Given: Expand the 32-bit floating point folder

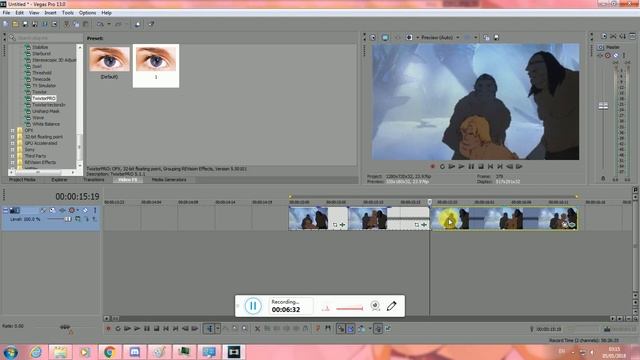Looking at the screenshot, I should click(x=12, y=137).
